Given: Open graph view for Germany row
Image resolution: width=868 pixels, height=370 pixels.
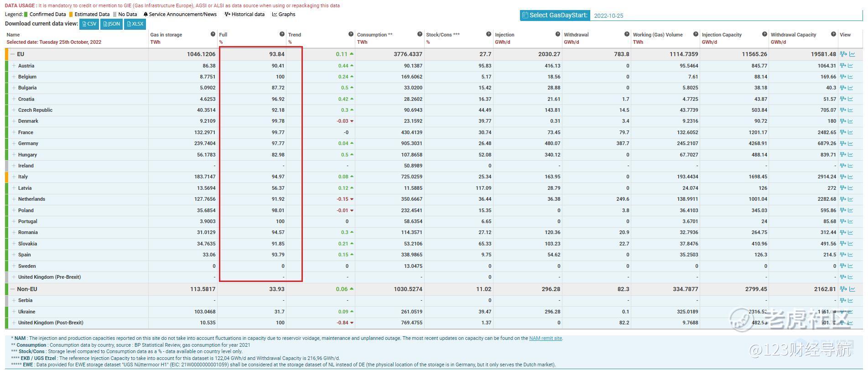Looking at the screenshot, I should tap(851, 143).
